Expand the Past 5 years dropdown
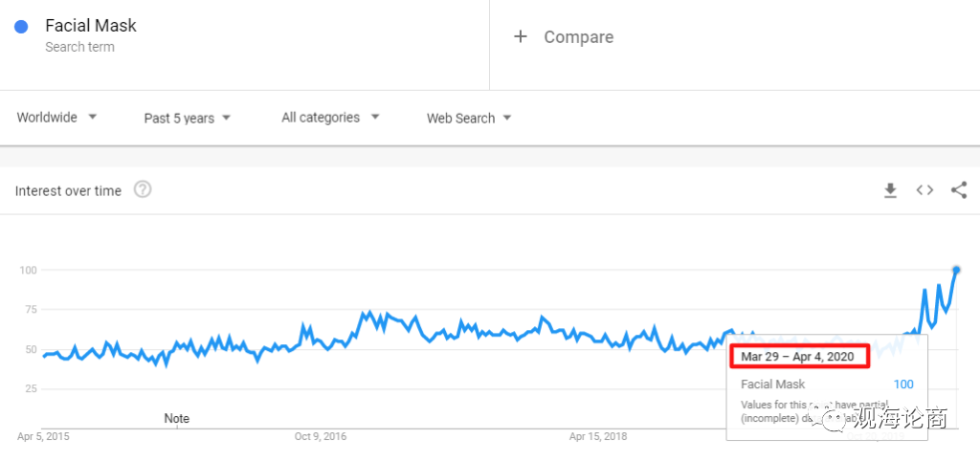 188,118
